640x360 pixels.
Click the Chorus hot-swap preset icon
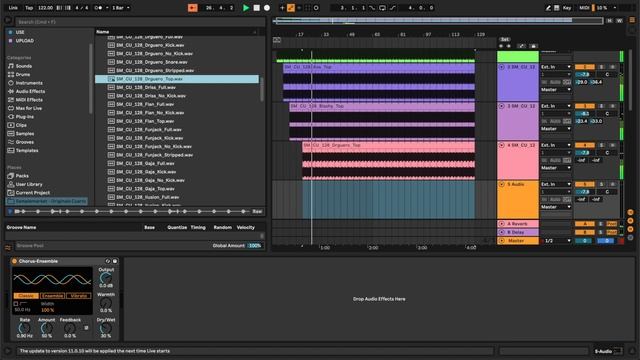(x=108, y=261)
